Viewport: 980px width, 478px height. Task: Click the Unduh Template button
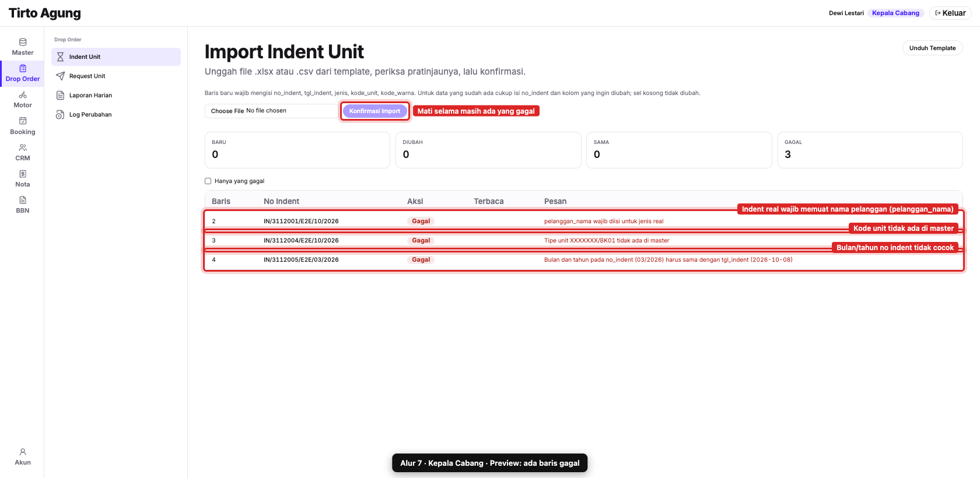[x=932, y=48]
